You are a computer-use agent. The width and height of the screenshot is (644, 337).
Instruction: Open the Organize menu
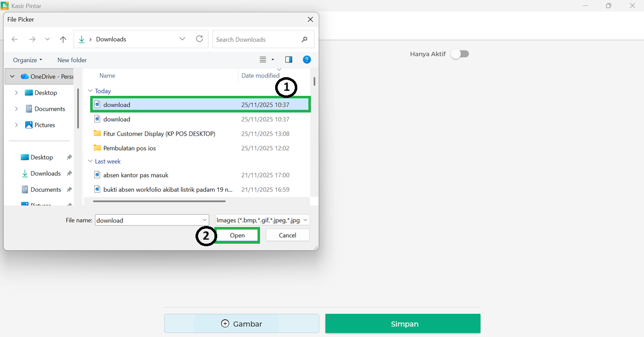click(28, 60)
